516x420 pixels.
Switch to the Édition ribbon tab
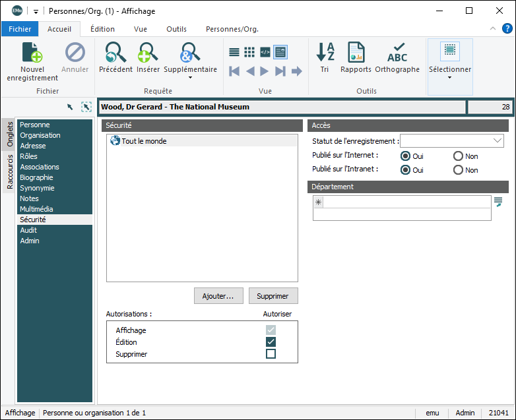click(x=102, y=29)
